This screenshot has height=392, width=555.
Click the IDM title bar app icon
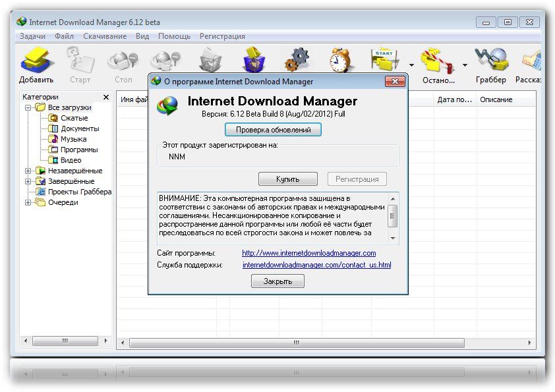[x=22, y=22]
